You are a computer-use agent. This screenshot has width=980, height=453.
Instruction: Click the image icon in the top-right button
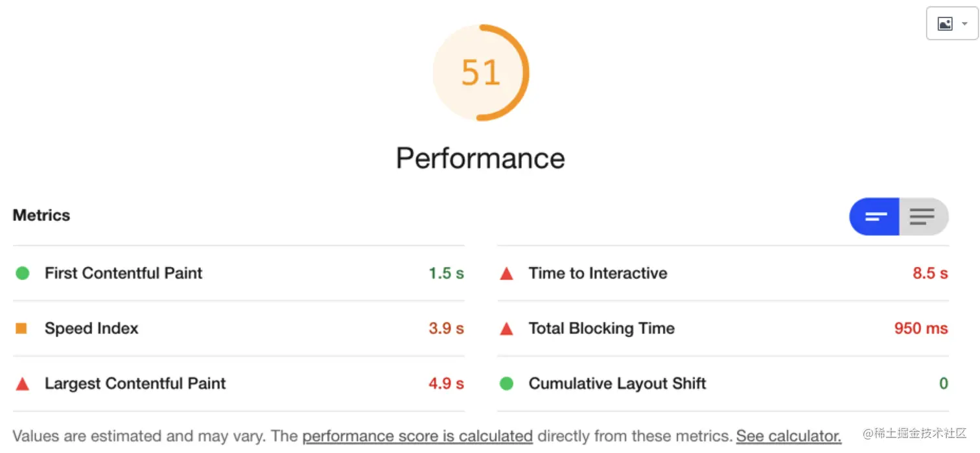coord(945,24)
